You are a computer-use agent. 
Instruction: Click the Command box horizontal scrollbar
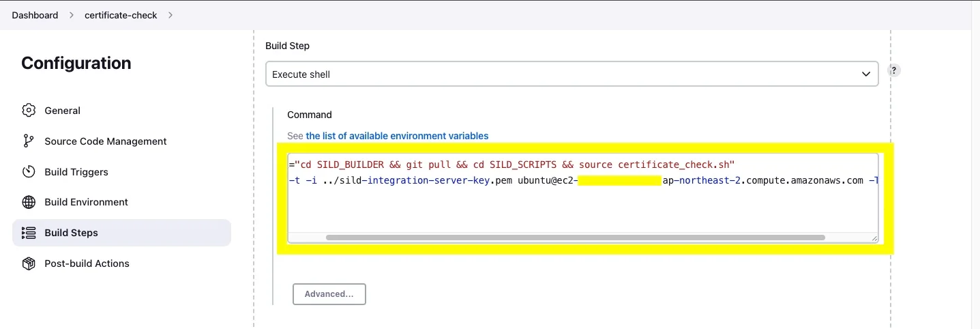[x=575, y=238]
